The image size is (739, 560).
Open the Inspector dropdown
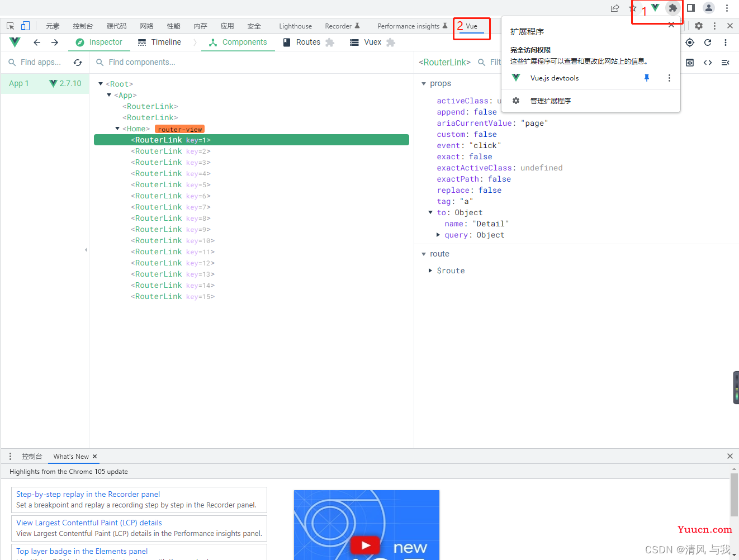[x=99, y=42]
